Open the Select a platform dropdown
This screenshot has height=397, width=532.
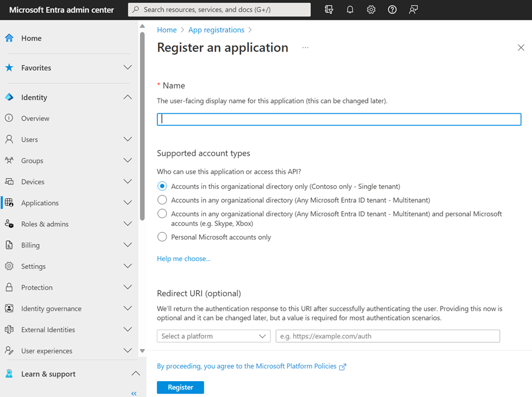(x=213, y=336)
